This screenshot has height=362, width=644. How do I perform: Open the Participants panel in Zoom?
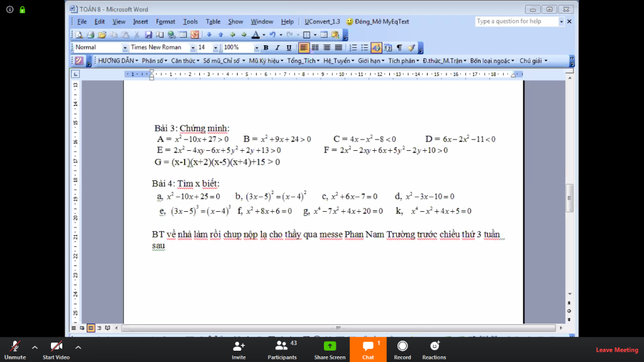[282, 350]
